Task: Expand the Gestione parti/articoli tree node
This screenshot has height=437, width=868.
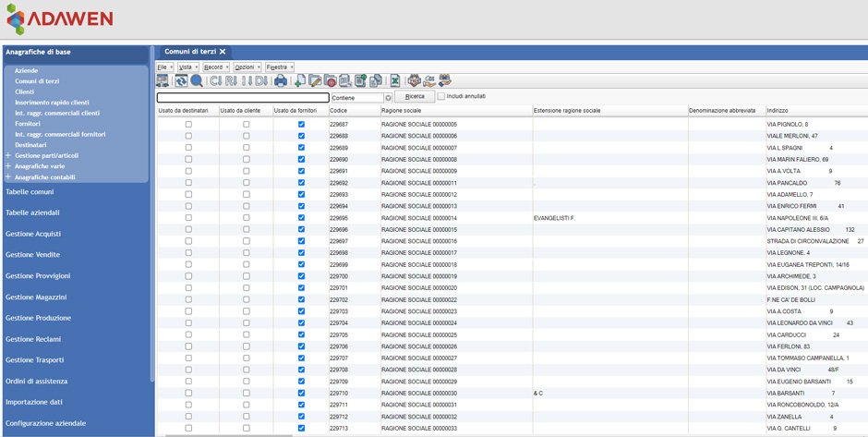Action: (8, 156)
